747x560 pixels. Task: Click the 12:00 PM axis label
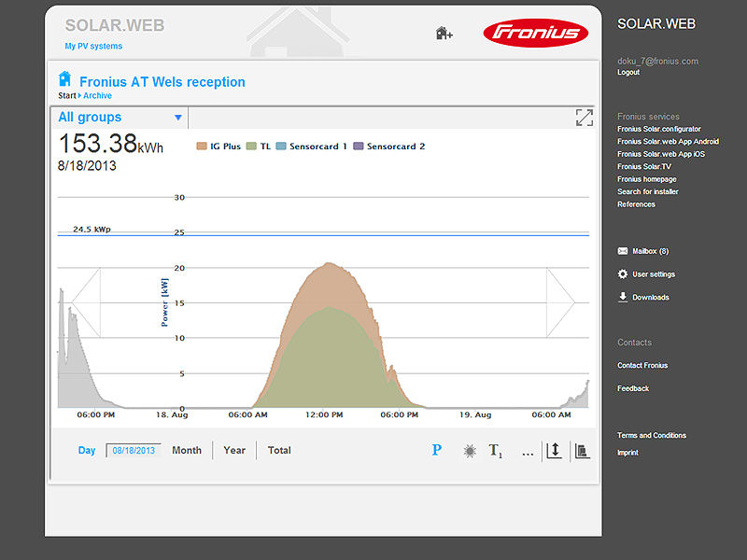click(324, 414)
